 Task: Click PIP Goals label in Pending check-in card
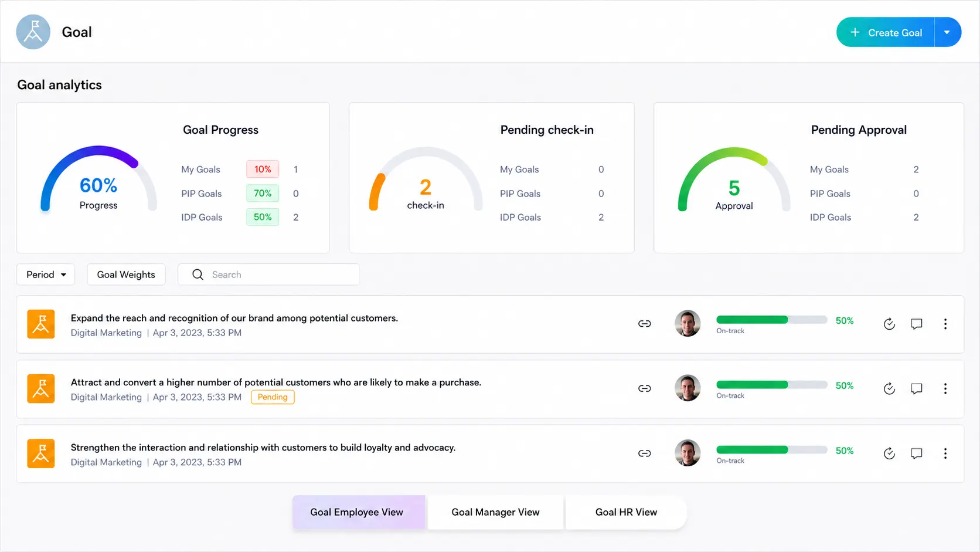520,194
